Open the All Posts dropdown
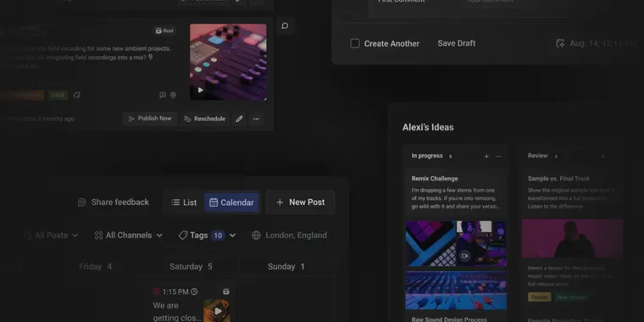Viewport: 644px width, 322px height. (52, 236)
